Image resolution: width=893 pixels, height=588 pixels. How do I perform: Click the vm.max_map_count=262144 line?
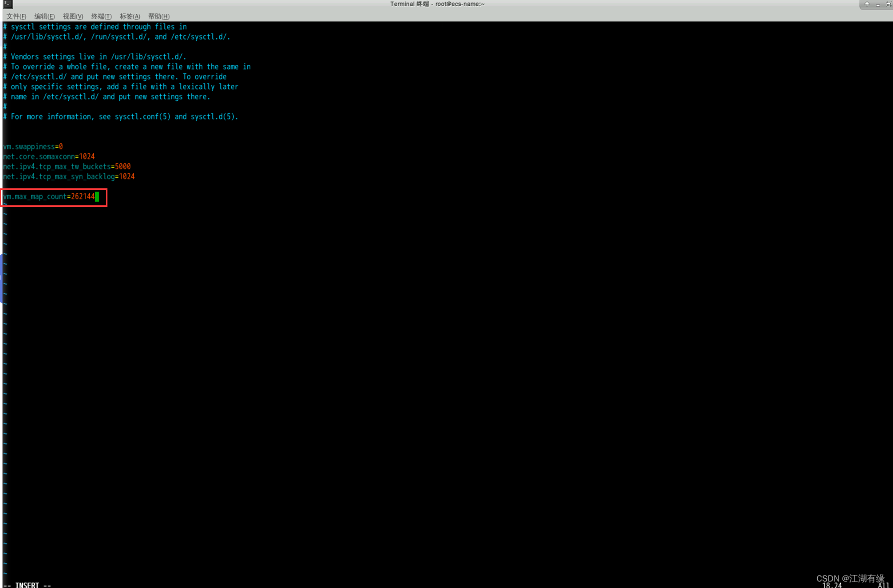click(x=49, y=197)
